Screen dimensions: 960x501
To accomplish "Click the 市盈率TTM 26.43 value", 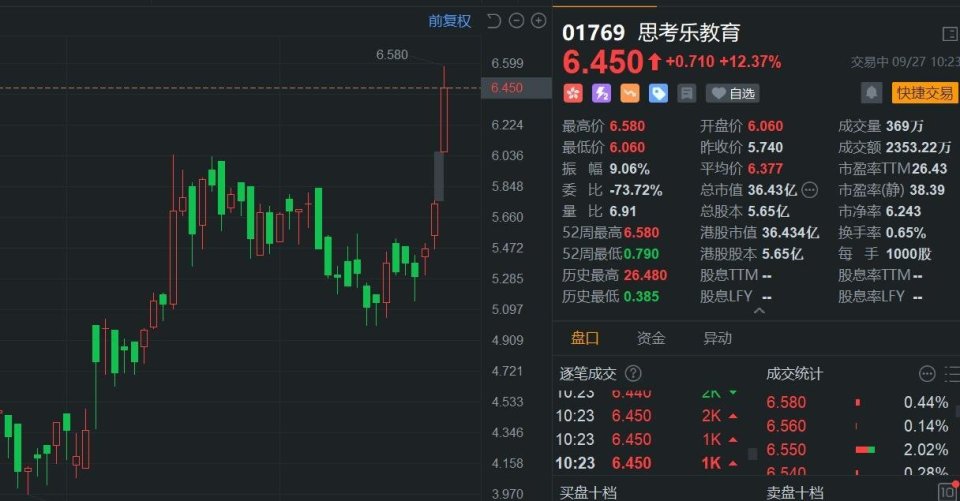I will [x=929, y=168].
